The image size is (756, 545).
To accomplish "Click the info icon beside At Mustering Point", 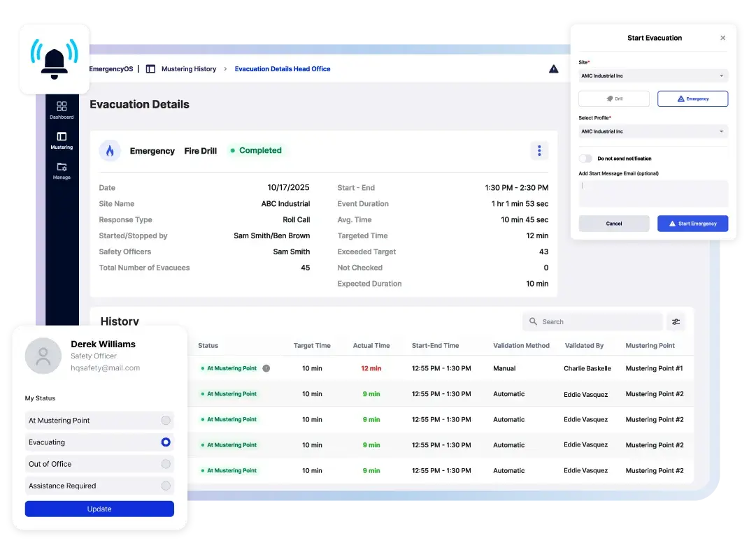I will point(266,368).
